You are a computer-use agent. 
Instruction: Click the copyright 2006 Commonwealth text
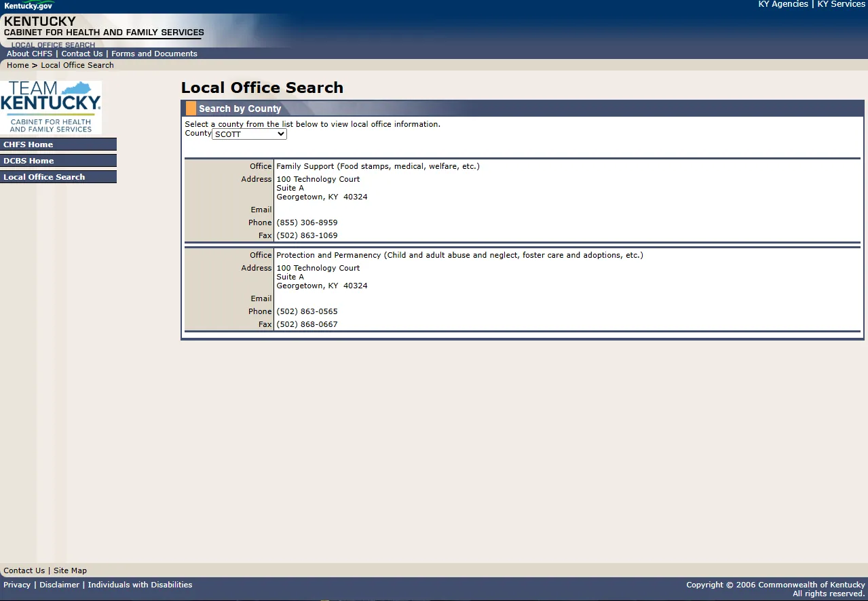click(x=776, y=585)
